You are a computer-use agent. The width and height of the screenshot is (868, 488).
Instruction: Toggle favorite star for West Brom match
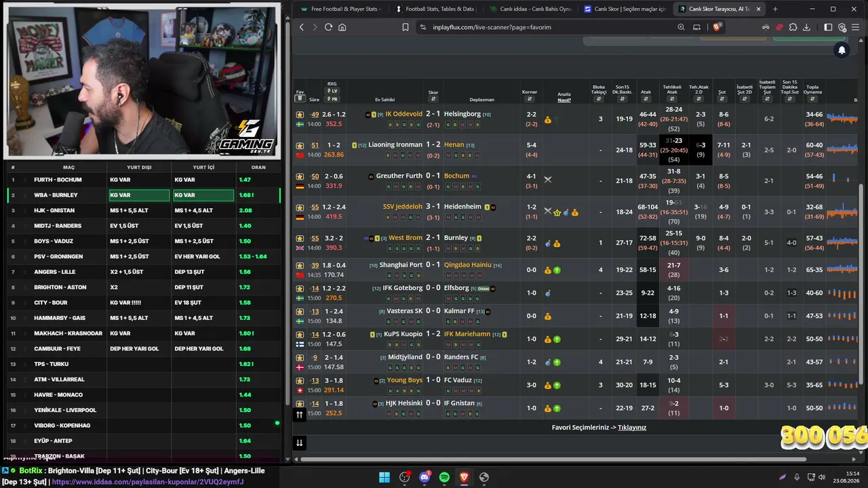300,239
